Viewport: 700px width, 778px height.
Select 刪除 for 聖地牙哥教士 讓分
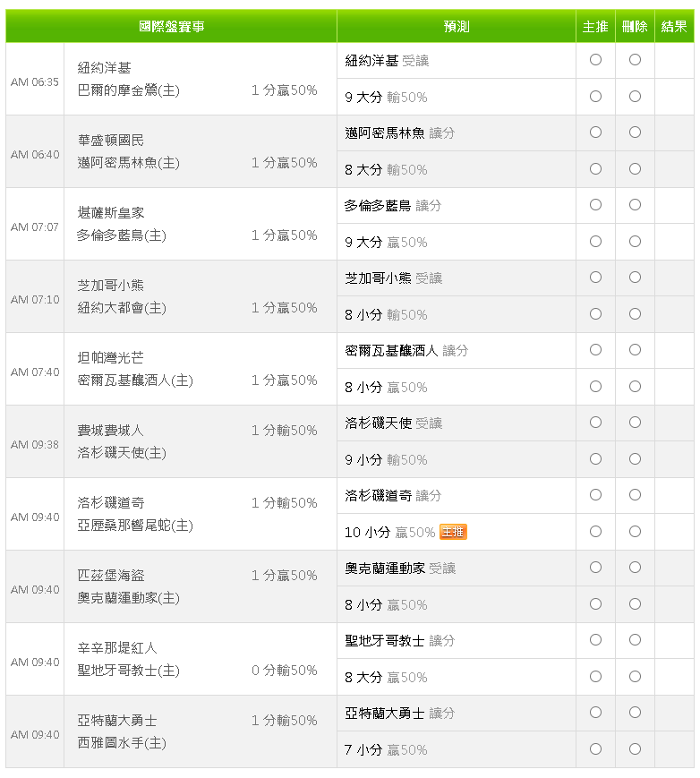(x=635, y=639)
